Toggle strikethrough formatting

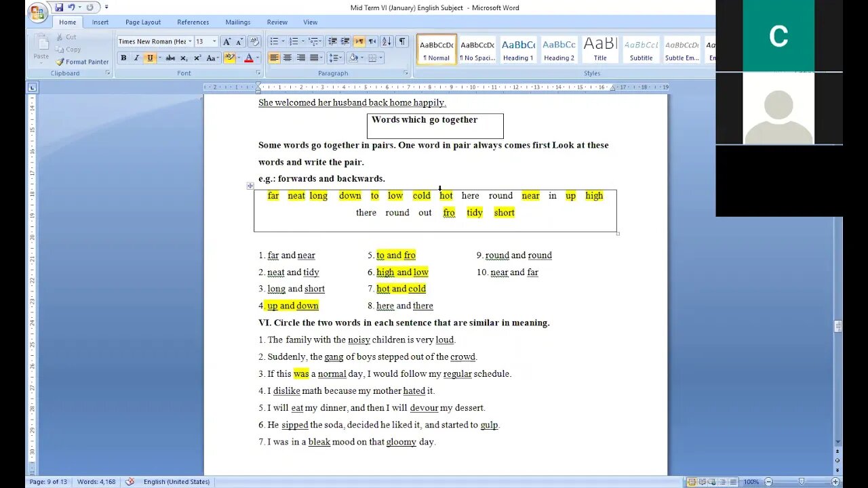[x=170, y=58]
